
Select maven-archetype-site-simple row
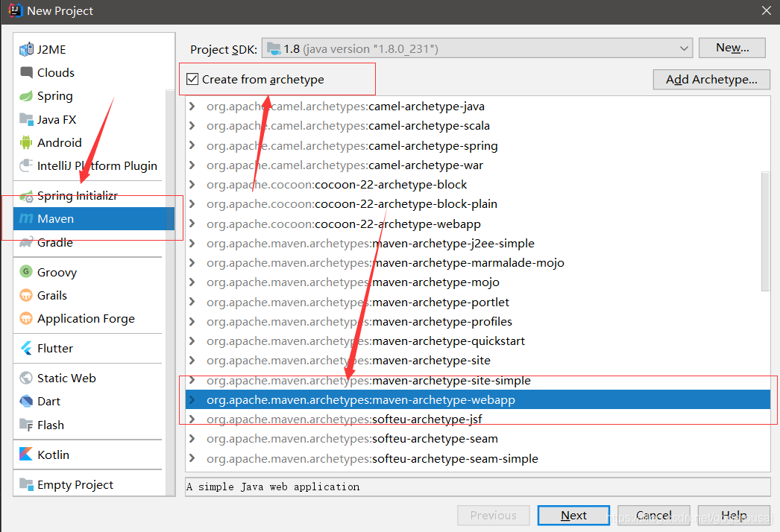point(477,380)
